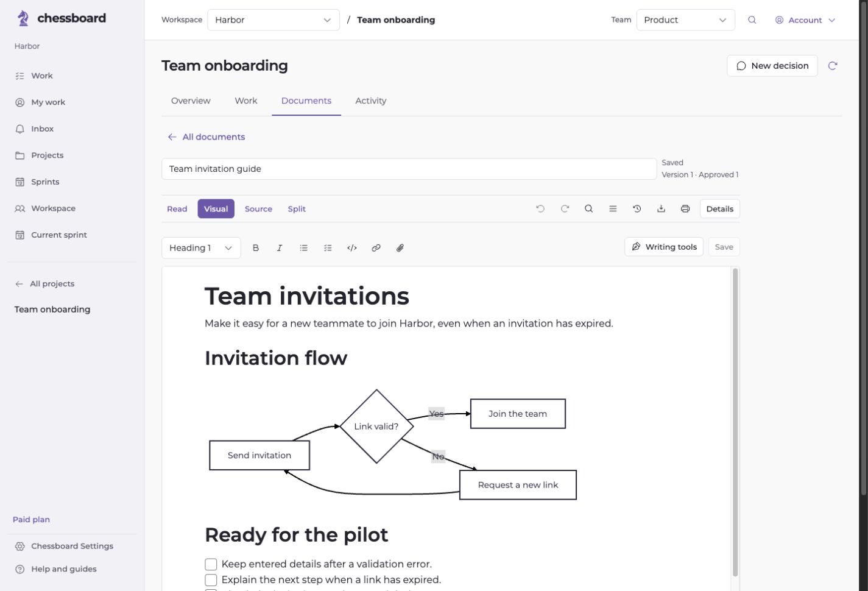Check 'Keep entered details after a validation error'
The width and height of the screenshot is (868, 591).
click(x=211, y=564)
